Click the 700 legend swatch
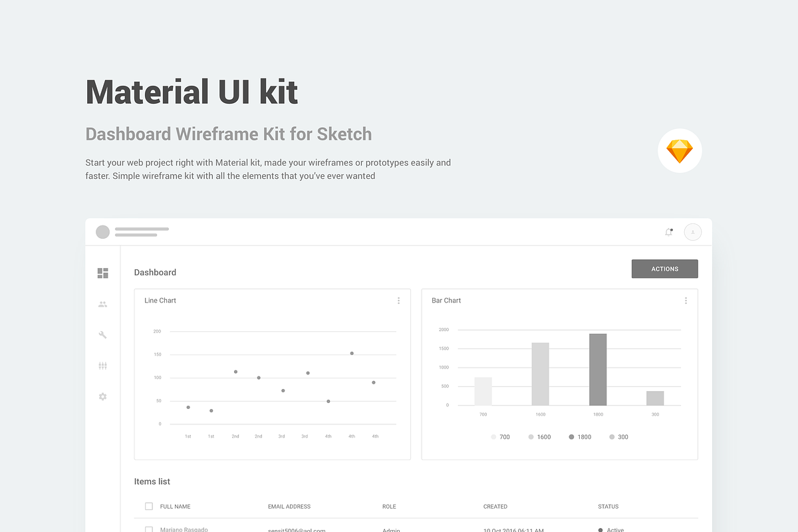Image resolution: width=798 pixels, height=532 pixels. coord(493,437)
